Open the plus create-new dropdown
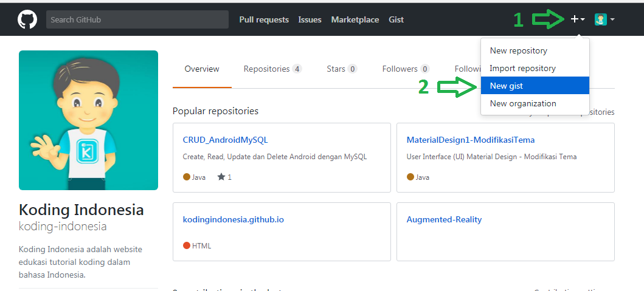 point(578,19)
